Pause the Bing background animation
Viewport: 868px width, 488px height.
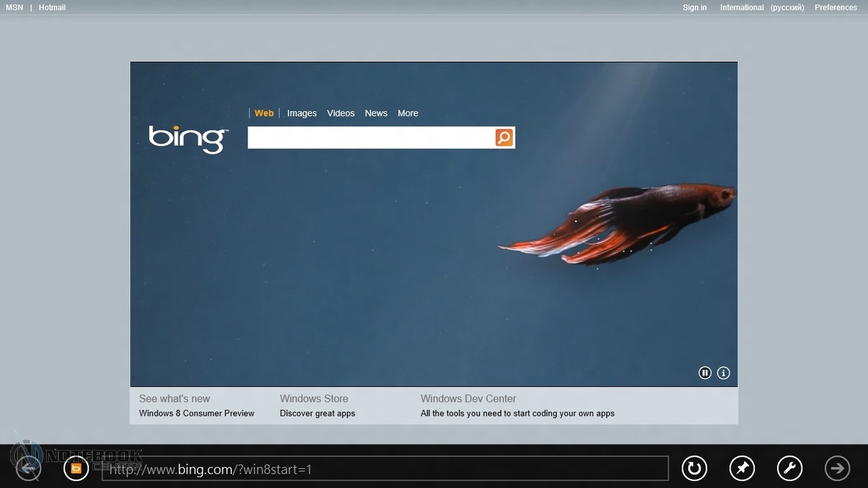(x=705, y=373)
